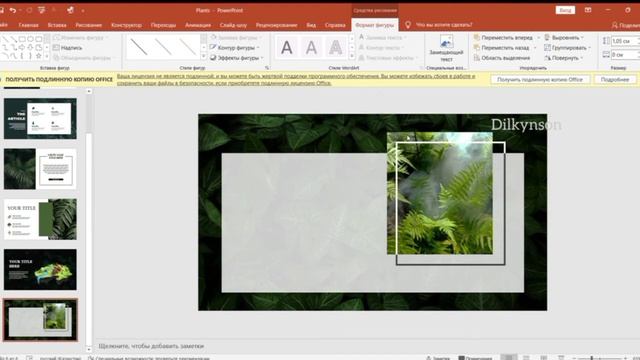
Task: Click the touch/mouse mode icon in title bar
Action: (x=70, y=10)
